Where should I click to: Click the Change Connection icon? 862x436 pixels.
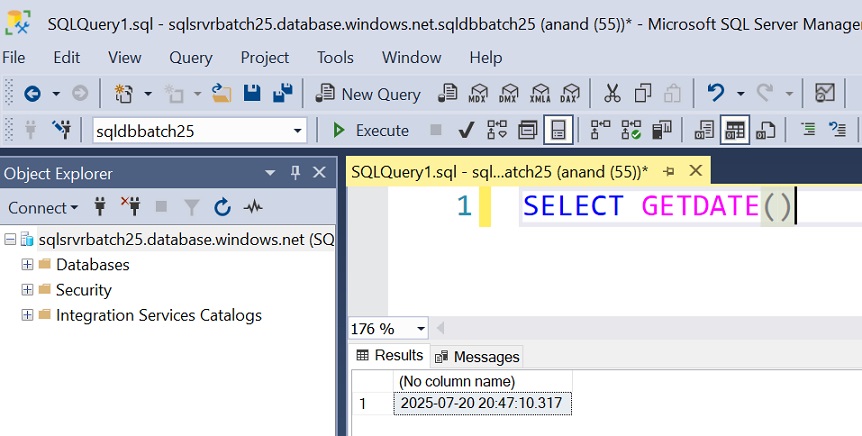[x=62, y=130]
